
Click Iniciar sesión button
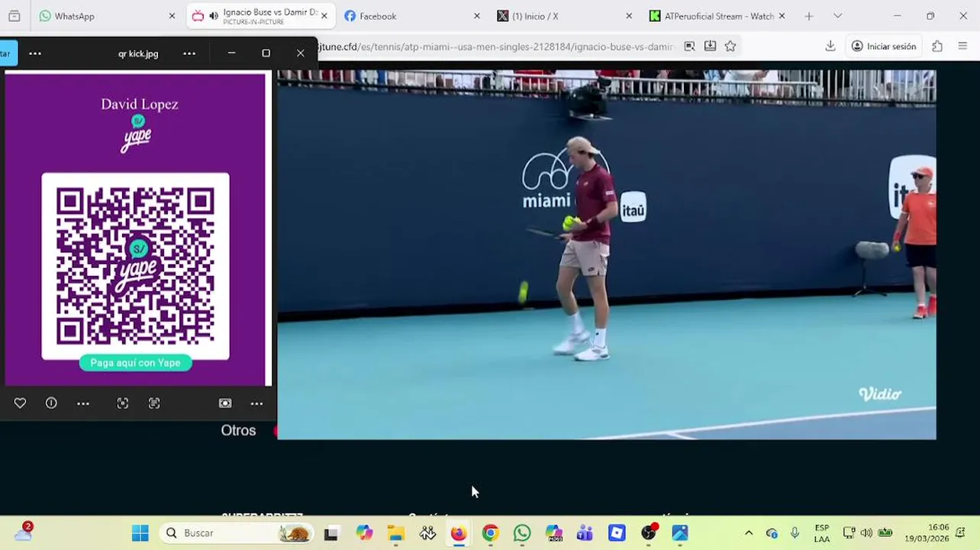tap(884, 47)
